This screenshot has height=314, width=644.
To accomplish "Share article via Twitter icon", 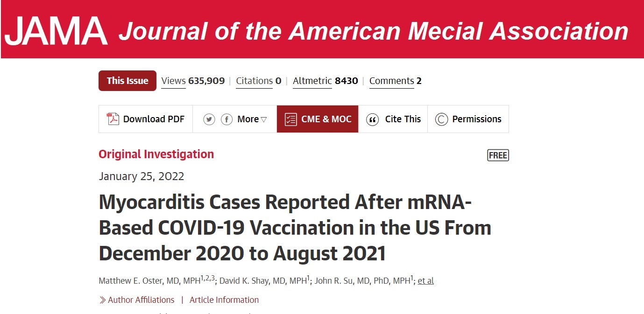I will [209, 119].
